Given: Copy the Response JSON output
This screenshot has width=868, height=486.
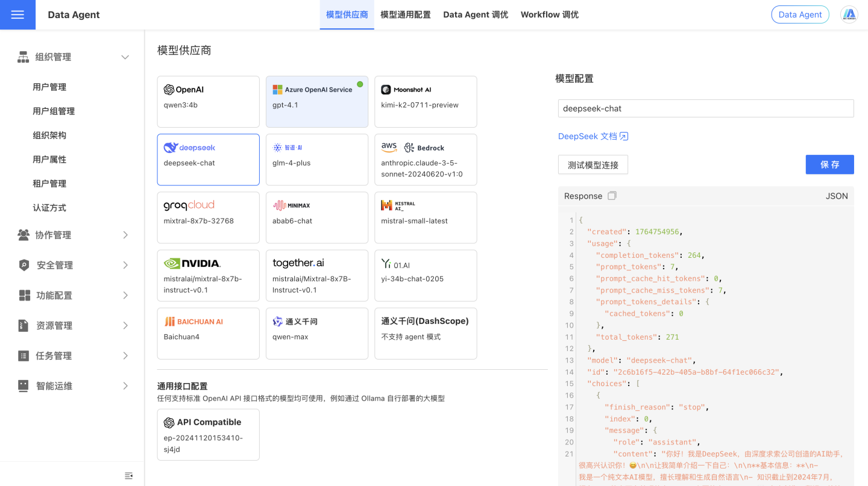Looking at the screenshot, I should click(x=612, y=195).
